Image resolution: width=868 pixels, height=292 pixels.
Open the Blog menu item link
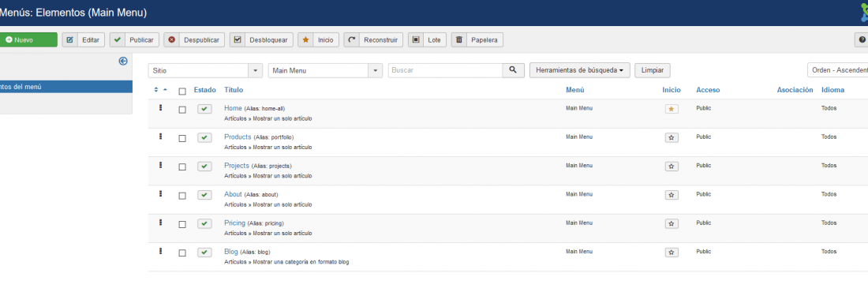pyautogui.click(x=231, y=252)
